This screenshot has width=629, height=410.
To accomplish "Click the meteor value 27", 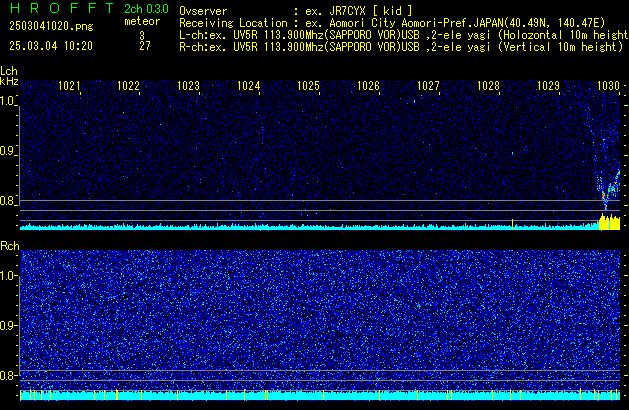I will point(145,46).
